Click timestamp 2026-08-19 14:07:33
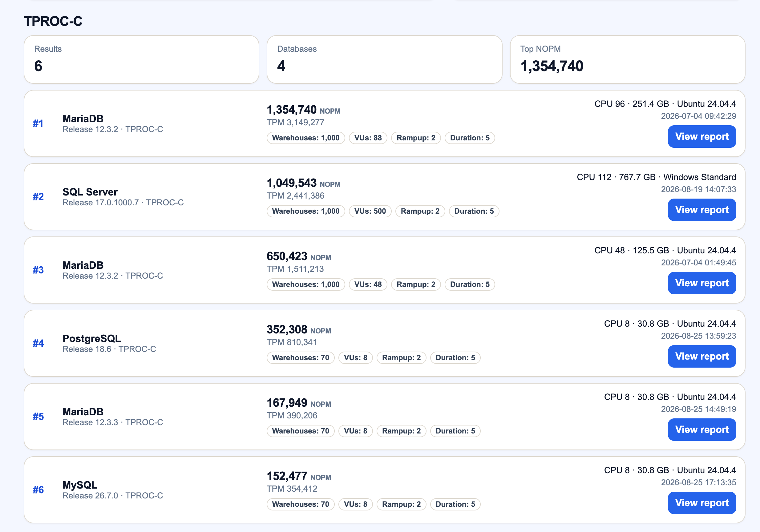Viewport: 760px width, 532px height. pyautogui.click(x=698, y=190)
